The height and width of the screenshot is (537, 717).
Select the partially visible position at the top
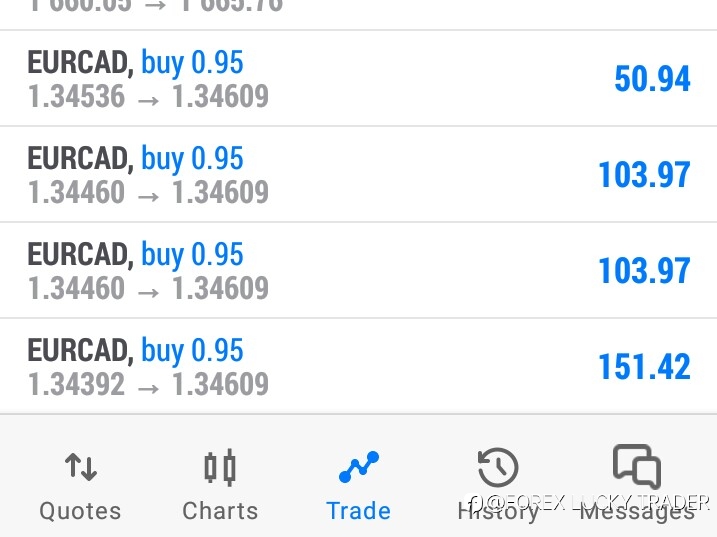358,15
